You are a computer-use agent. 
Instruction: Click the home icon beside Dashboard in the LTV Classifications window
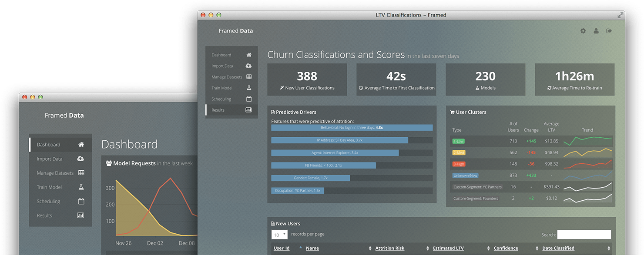pyautogui.click(x=249, y=55)
